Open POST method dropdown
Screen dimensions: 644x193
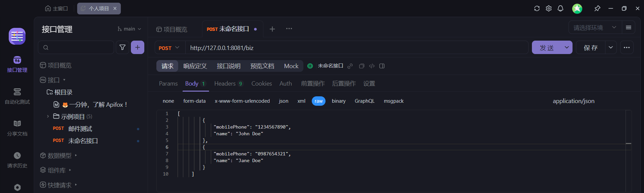169,48
